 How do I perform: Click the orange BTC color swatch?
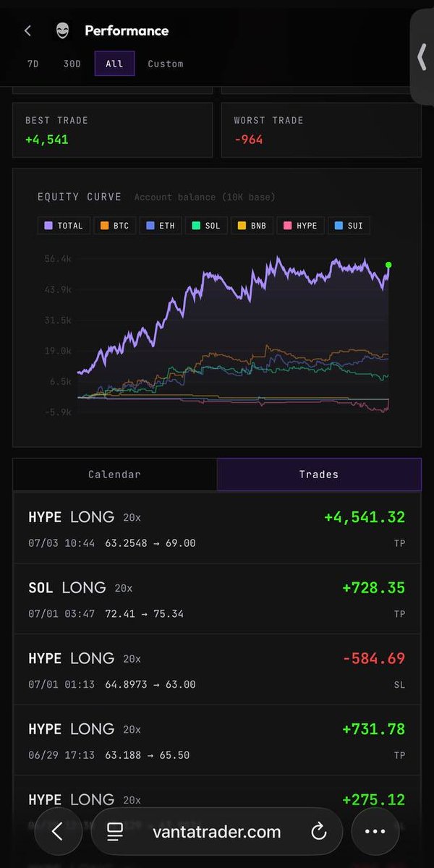click(104, 226)
